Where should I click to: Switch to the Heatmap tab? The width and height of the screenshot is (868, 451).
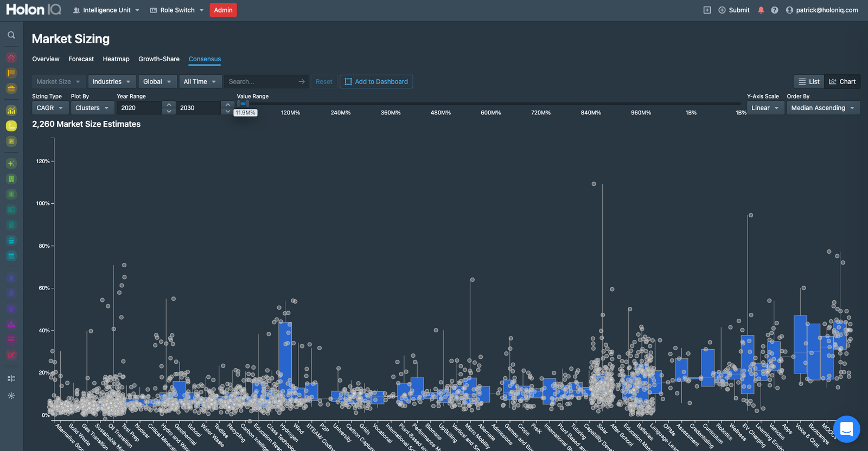(x=116, y=59)
